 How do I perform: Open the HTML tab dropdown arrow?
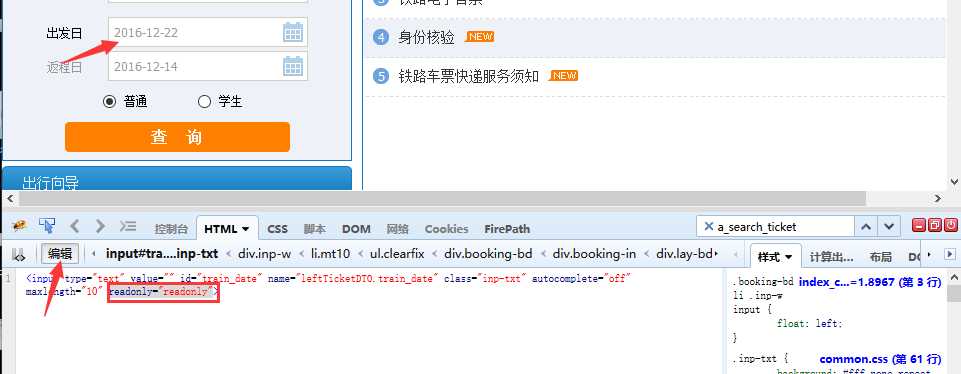tap(246, 229)
